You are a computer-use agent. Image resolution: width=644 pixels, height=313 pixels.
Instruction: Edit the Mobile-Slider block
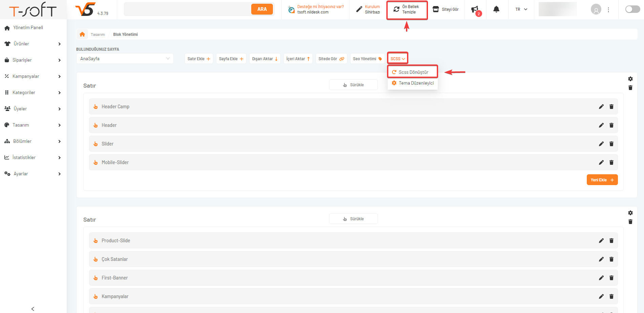click(601, 162)
